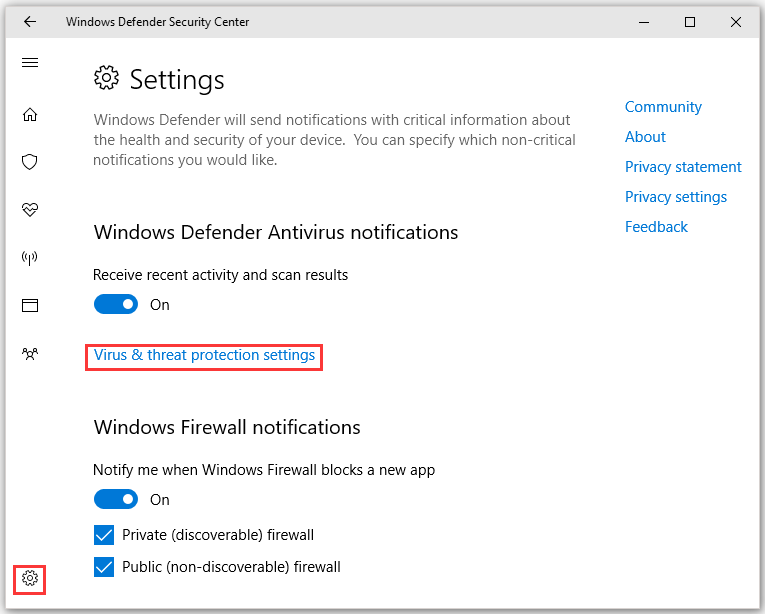
Task: Open the Privacy settings link
Action: tap(676, 197)
